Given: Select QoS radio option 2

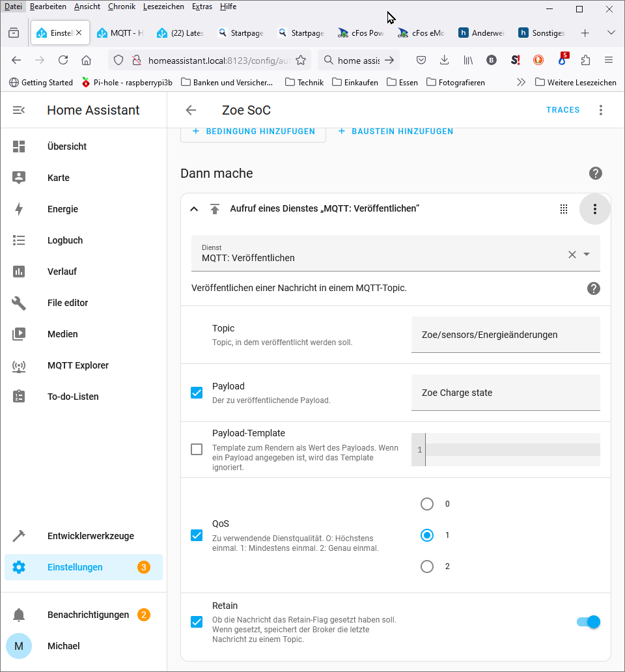Looking at the screenshot, I should (427, 567).
